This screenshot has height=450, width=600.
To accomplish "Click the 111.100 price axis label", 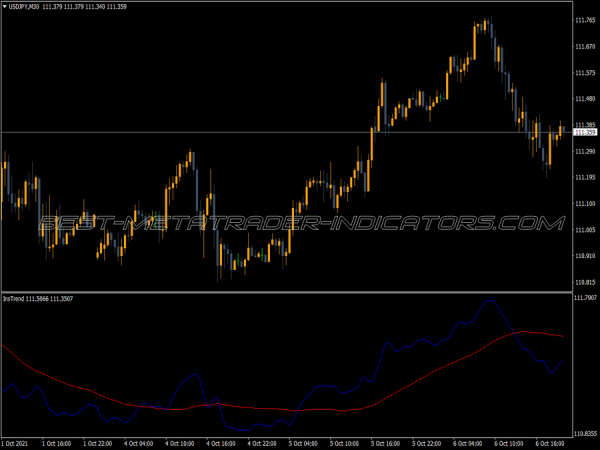I will click(x=585, y=204).
